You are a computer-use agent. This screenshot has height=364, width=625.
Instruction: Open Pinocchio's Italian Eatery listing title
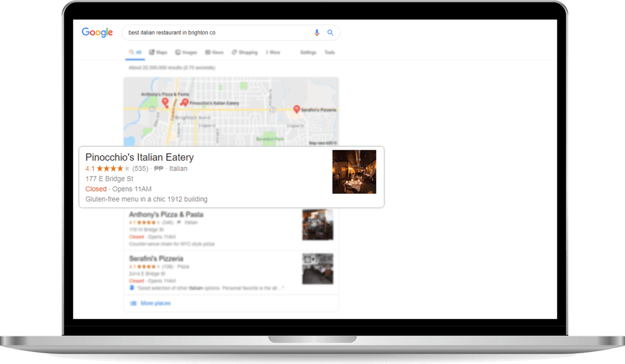click(x=140, y=157)
